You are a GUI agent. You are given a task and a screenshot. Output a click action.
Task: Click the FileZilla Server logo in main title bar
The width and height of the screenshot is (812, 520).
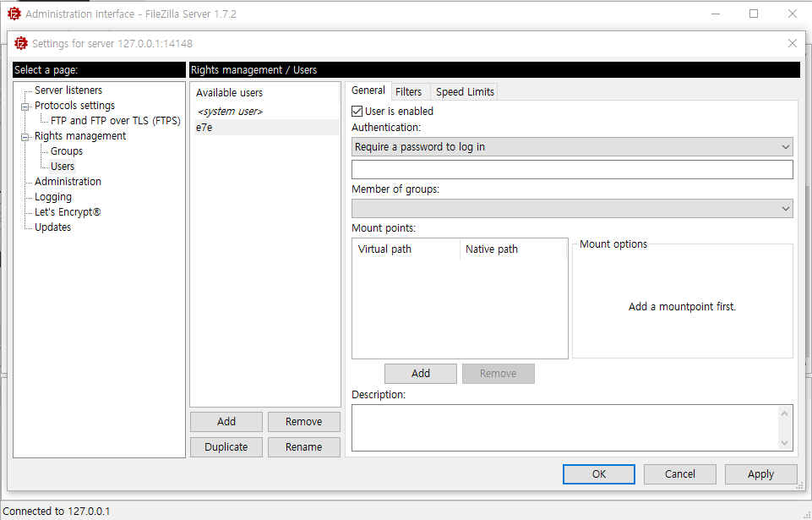coord(14,14)
